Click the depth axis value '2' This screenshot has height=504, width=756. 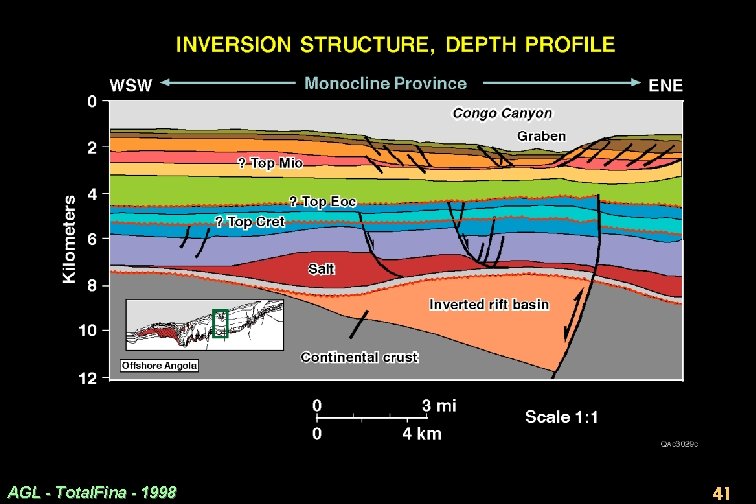92,147
